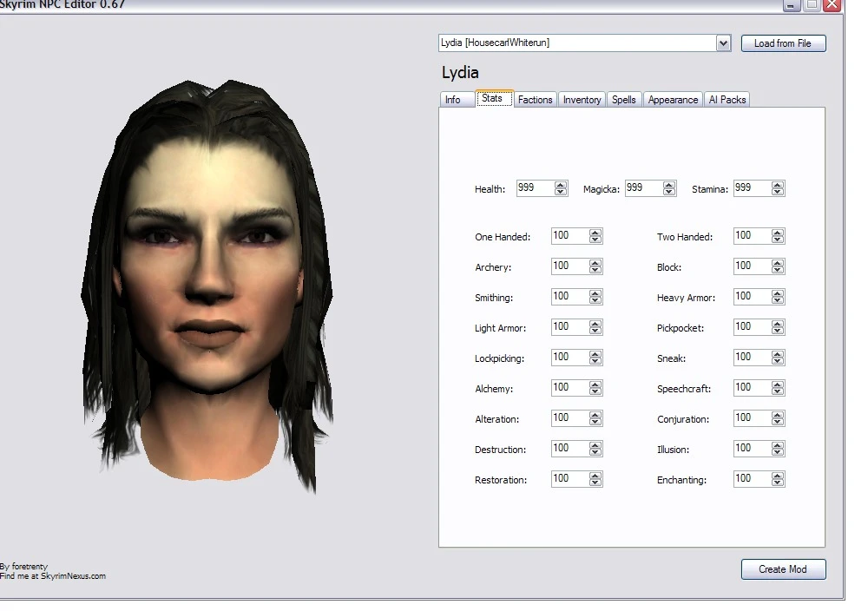
Task: Click the Create Mod button
Action: [783, 569]
